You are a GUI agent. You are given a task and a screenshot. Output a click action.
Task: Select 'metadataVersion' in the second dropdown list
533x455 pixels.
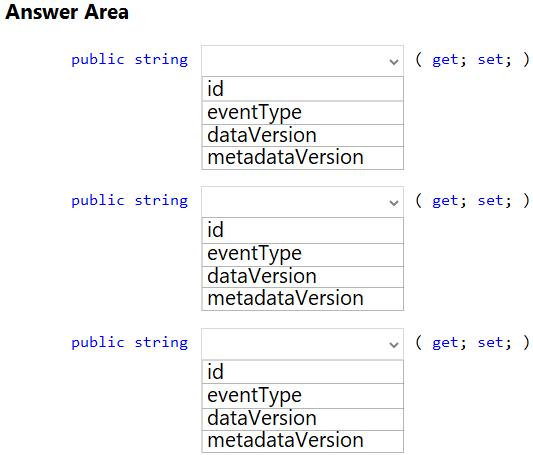(303, 299)
